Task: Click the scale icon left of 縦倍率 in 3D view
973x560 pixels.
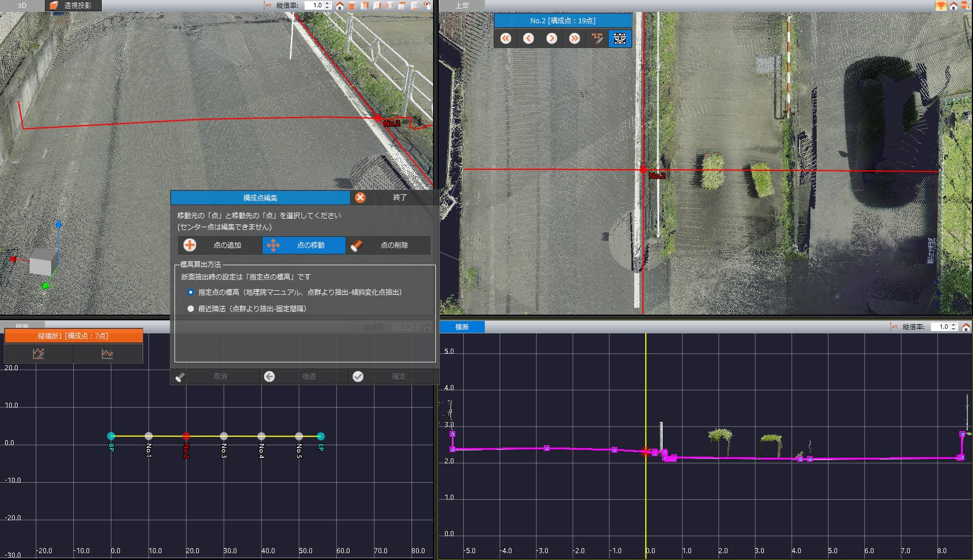Action: coord(267,6)
